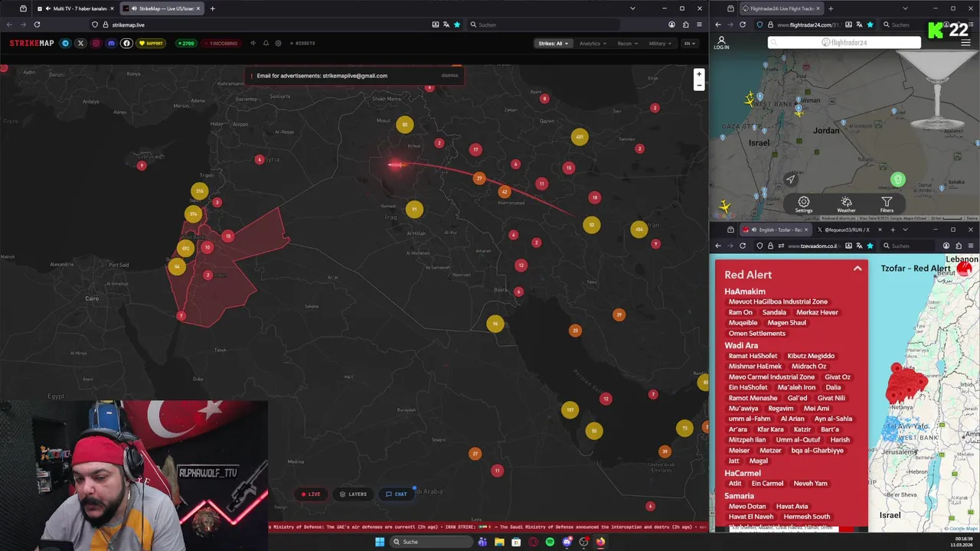Open new tab in Tzofar window
Viewport: 980px width, 551px height.
(893, 230)
